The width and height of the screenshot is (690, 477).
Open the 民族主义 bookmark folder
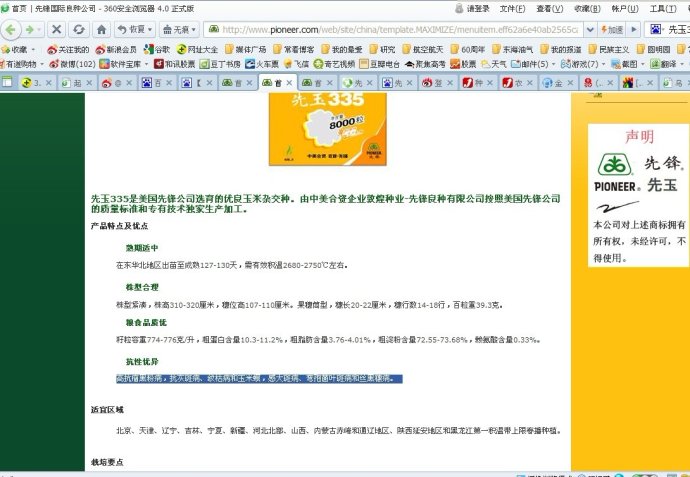pos(609,49)
